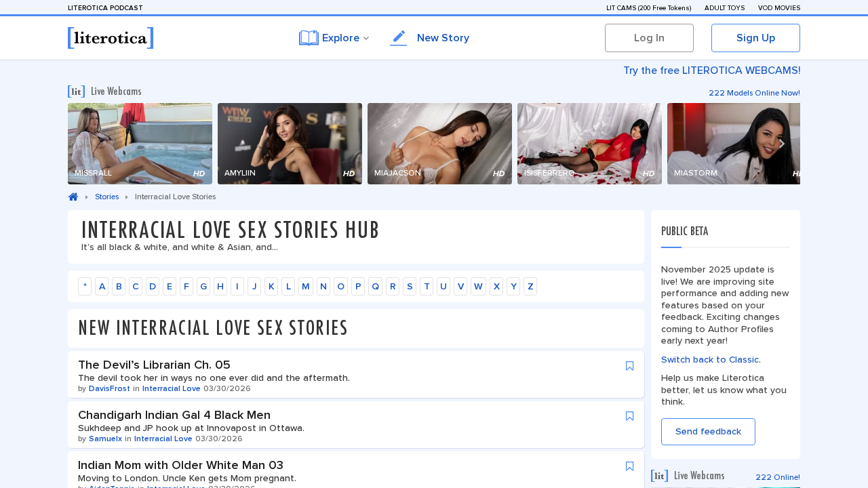The width and height of the screenshot is (868, 488).
Task: Filter stories by letter E
Action: click(170, 286)
